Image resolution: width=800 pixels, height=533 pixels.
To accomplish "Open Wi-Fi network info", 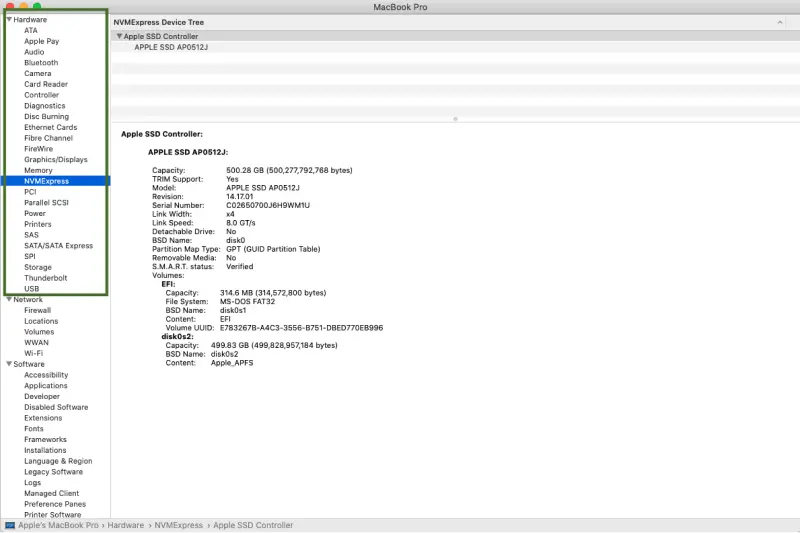I will [34, 353].
